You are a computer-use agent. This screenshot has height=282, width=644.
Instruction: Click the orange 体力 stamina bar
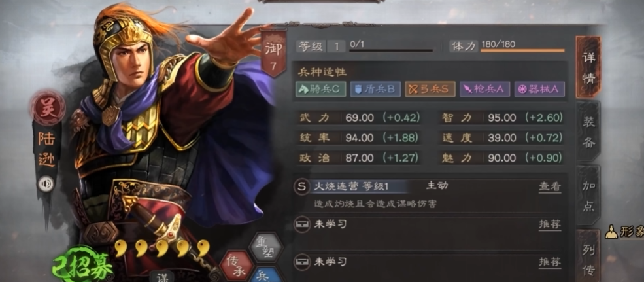pos(522,51)
